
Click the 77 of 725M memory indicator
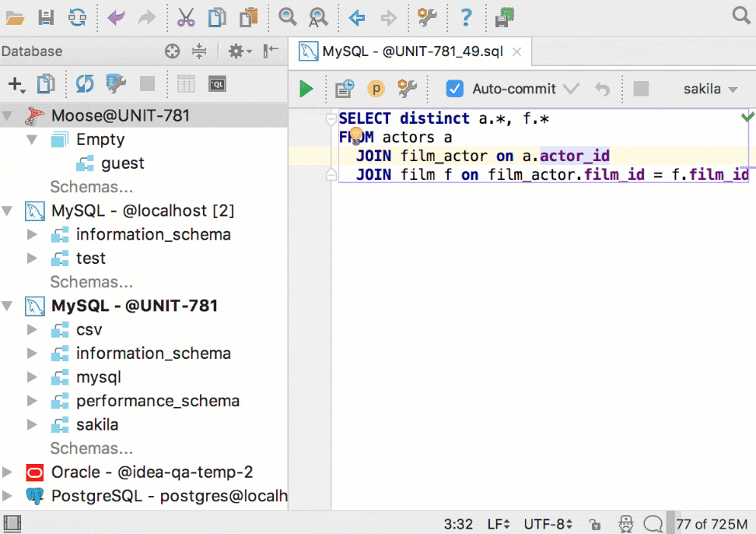(712, 524)
